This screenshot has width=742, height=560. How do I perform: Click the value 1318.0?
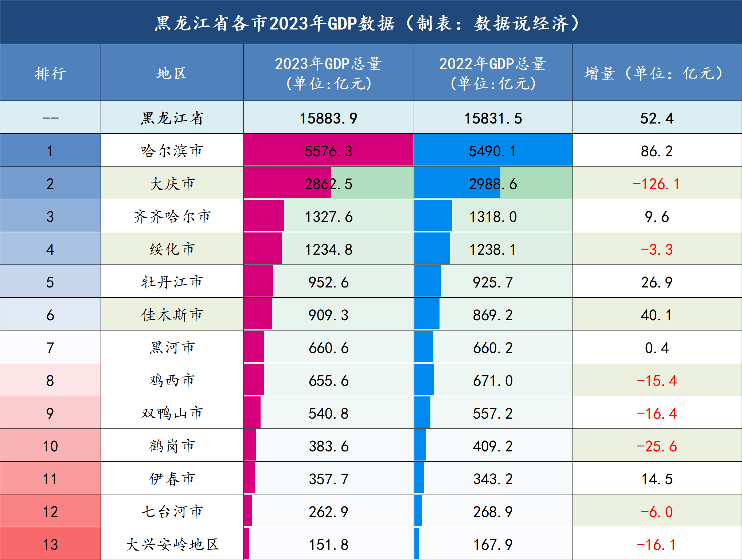click(493, 217)
